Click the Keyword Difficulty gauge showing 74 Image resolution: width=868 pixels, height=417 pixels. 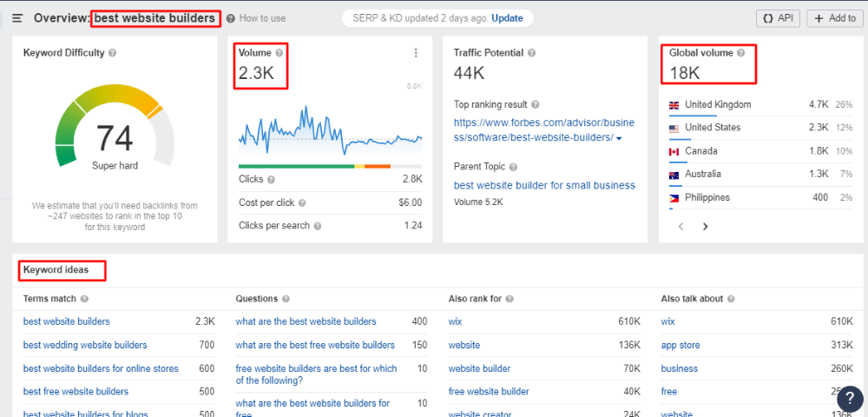coord(115,126)
